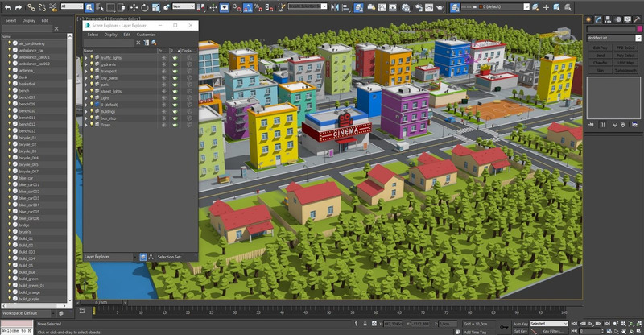Click the magenta object color swatch
Viewport: 644px width, 335px height.
coord(639,29)
